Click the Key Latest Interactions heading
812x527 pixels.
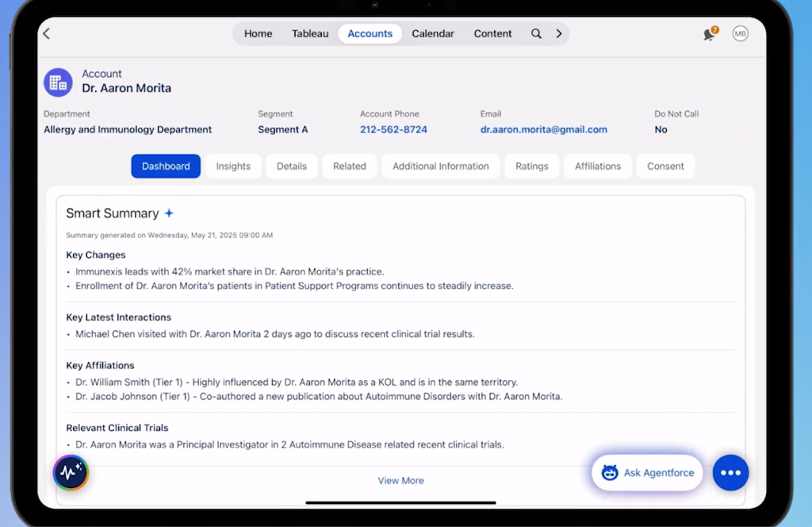tap(119, 317)
